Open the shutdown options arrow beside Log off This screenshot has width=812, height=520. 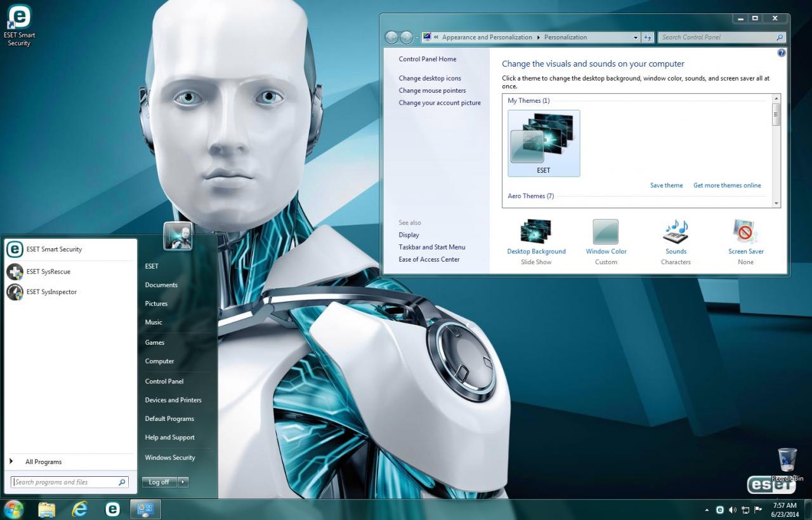pos(183,482)
